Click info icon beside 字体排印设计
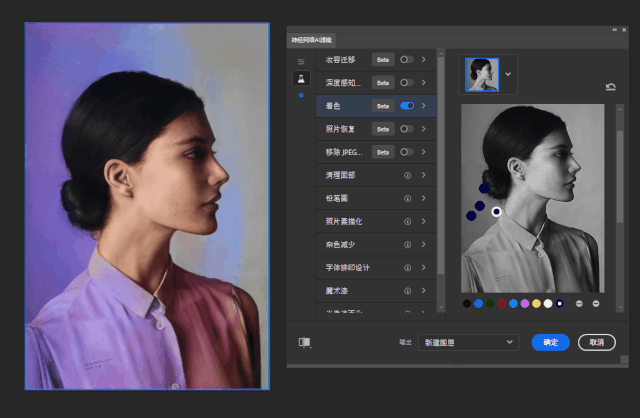640x418 pixels. pyautogui.click(x=408, y=268)
